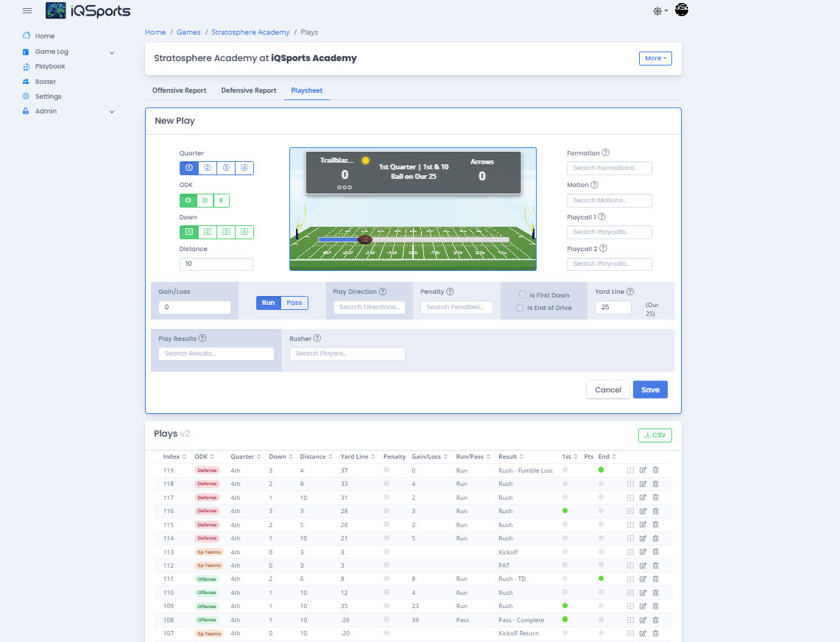The width and height of the screenshot is (840, 642).
Task: Switch play type to Pass
Action: (x=294, y=303)
